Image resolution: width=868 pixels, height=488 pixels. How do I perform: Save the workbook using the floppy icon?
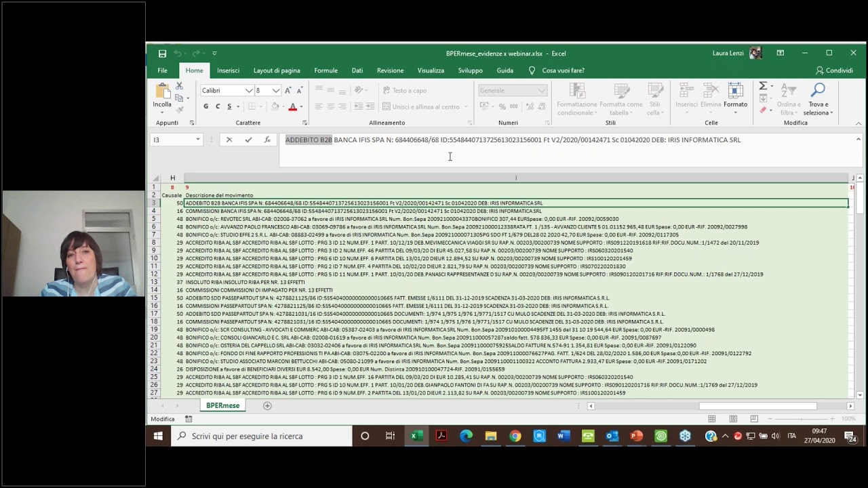point(162,54)
